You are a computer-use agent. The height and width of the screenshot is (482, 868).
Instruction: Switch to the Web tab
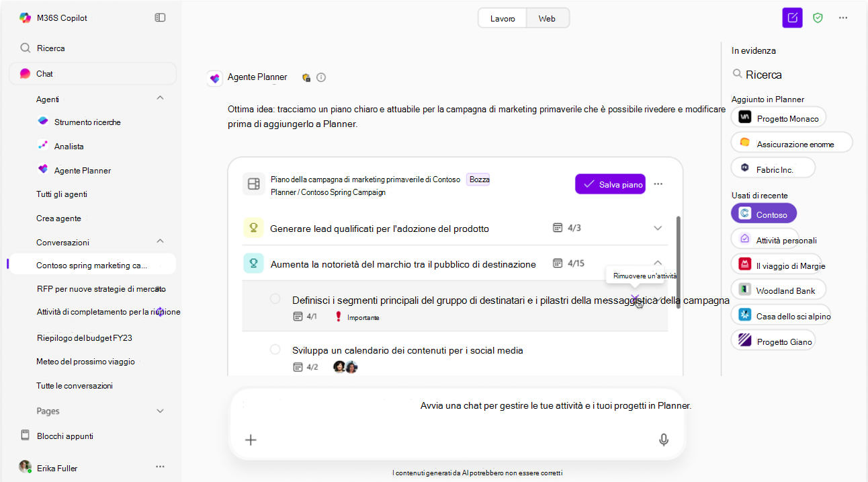point(547,18)
